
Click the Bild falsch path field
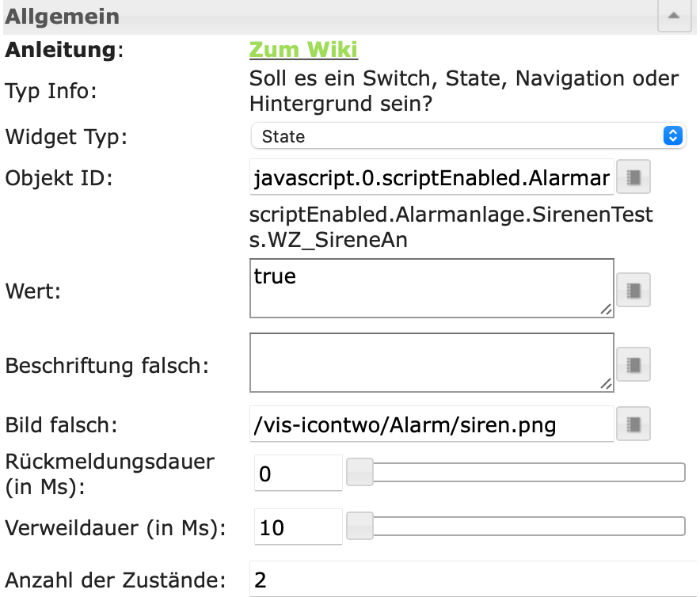point(431,424)
